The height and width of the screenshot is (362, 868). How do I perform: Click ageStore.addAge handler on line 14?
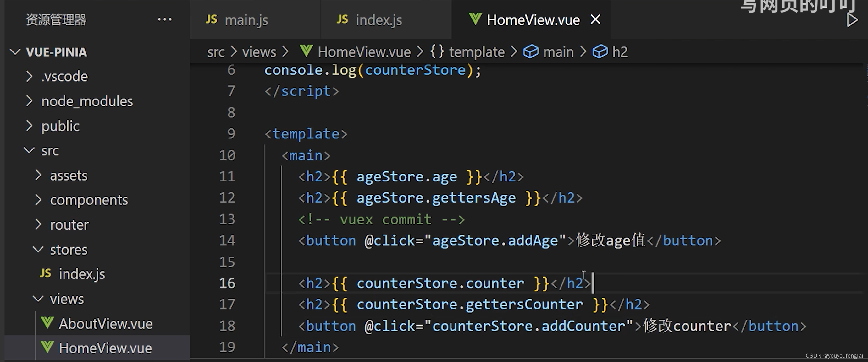coord(495,240)
